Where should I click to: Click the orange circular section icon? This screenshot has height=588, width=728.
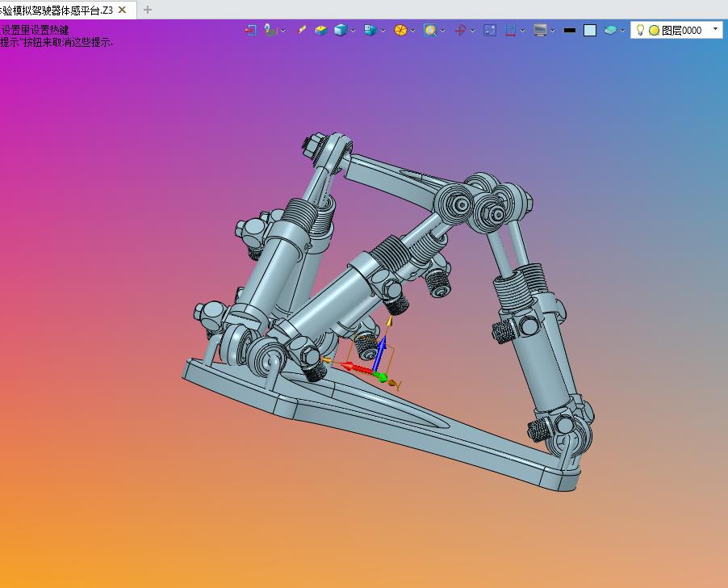(400, 30)
